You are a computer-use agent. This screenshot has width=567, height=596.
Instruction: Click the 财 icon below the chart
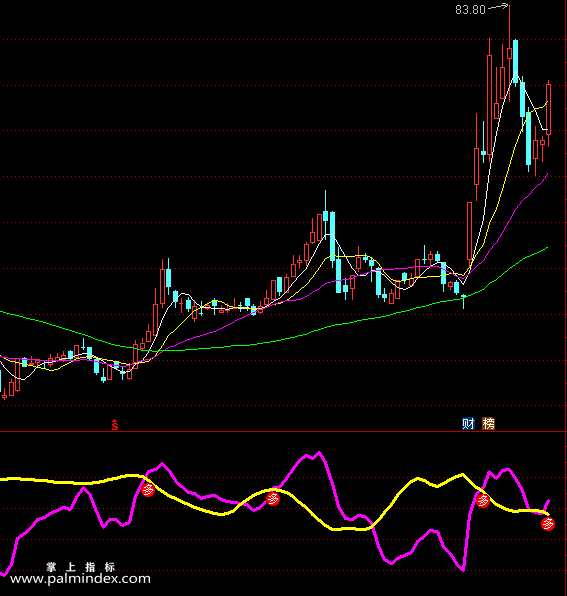pos(468,423)
